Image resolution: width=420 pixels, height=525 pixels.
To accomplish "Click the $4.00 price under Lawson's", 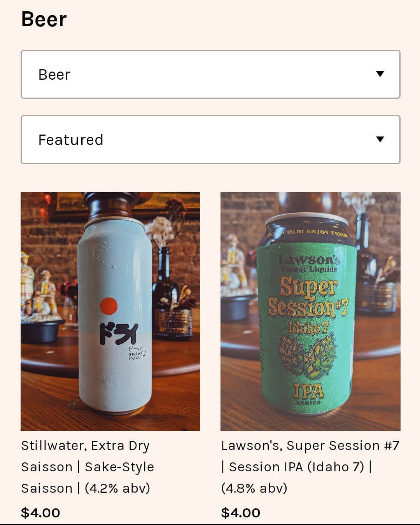I will pos(240,513).
